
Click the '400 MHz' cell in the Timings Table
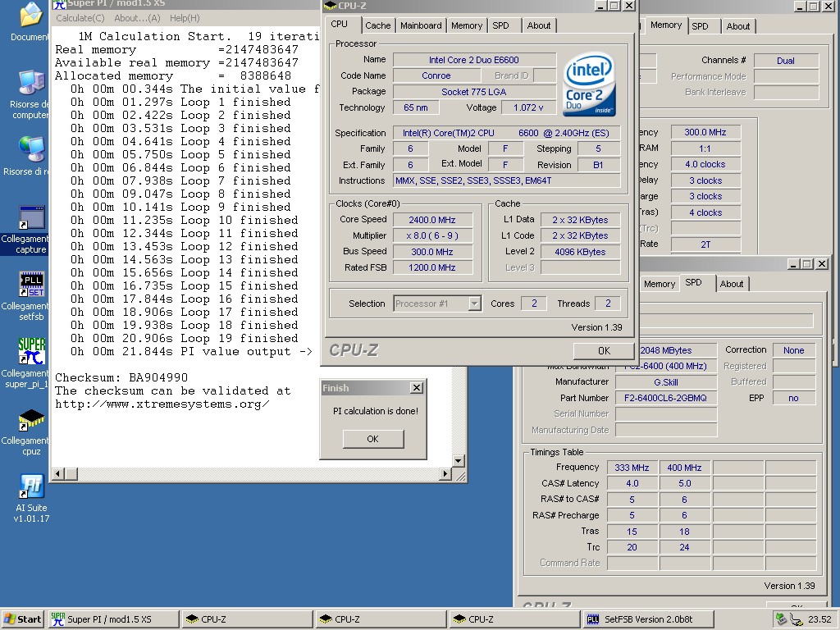(x=685, y=468)
